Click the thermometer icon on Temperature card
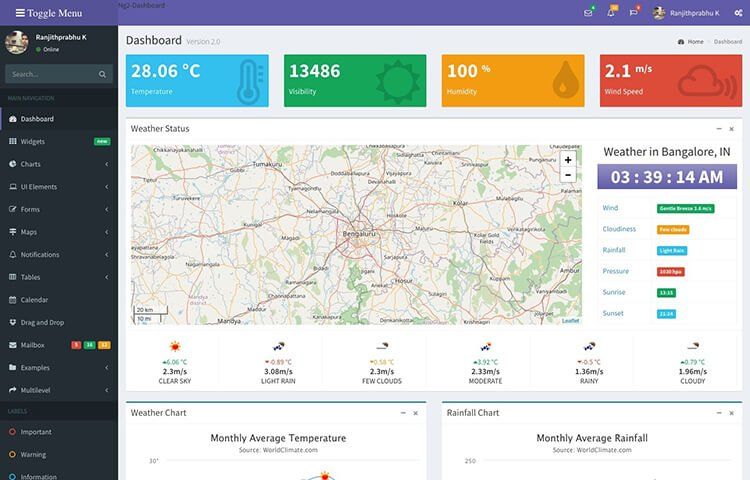Image resolution: width=750 pixels, height=480 pixels. pyautogui.click(x=250, y=82)
